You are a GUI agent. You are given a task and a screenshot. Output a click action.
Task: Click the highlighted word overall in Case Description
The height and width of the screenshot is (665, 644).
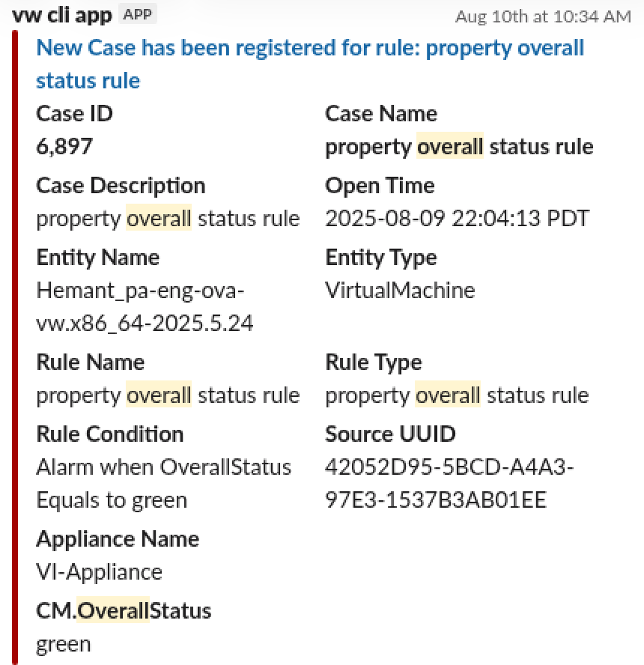coord(158,219)
